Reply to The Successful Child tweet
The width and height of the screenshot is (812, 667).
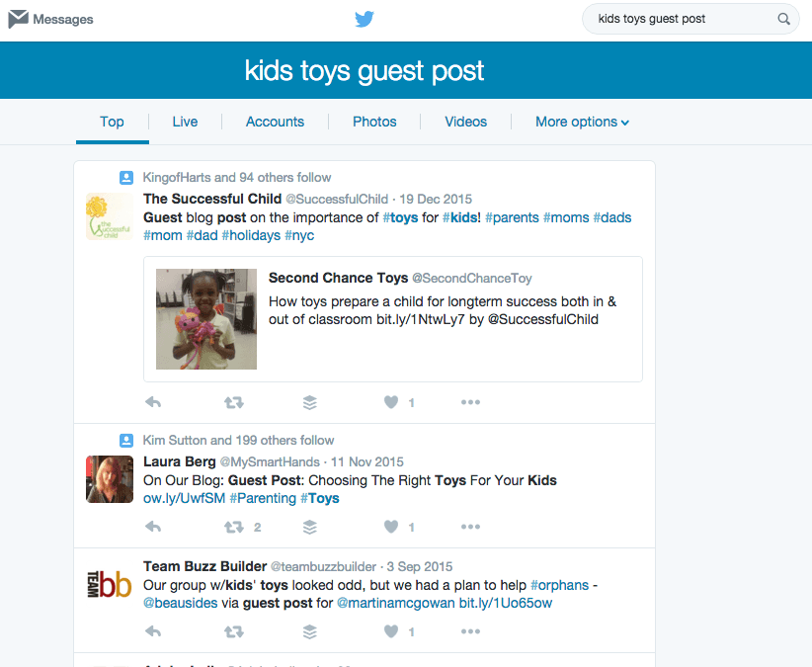click(x=153, y=402)
